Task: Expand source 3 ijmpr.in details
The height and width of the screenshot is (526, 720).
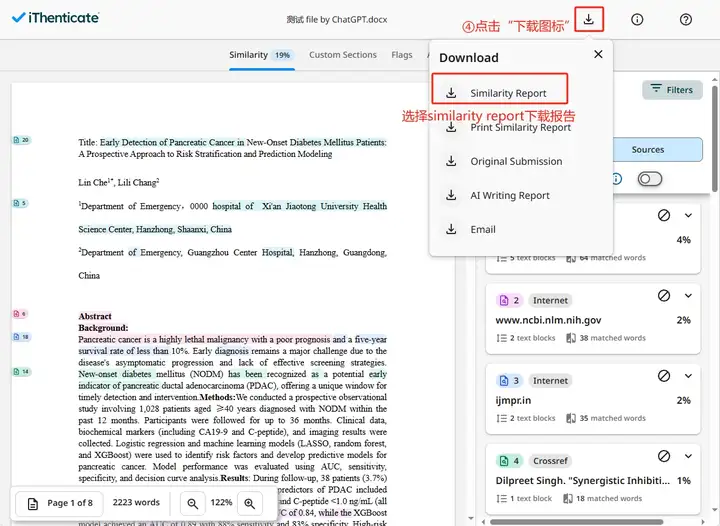Action: (688, 375)
